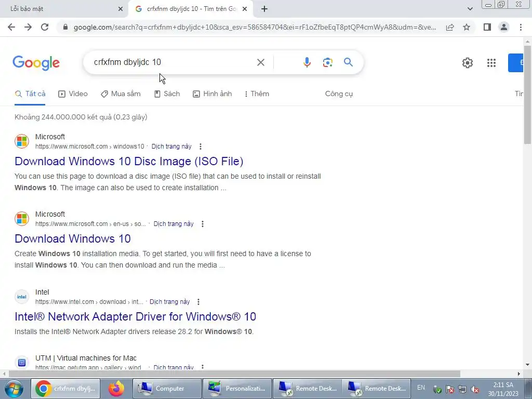Open more options for the Intel result

[x=198, y=302]
